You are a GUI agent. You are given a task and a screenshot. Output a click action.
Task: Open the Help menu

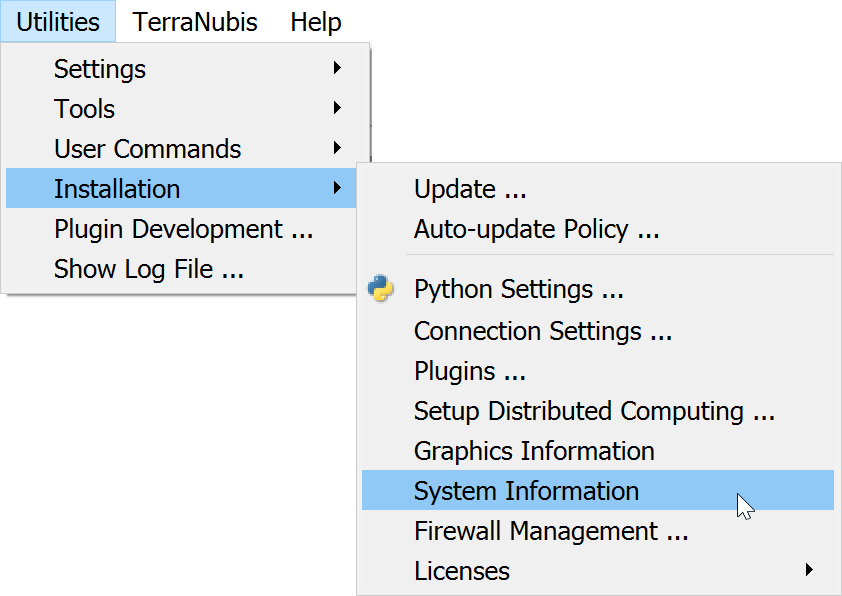coord(316,22)
